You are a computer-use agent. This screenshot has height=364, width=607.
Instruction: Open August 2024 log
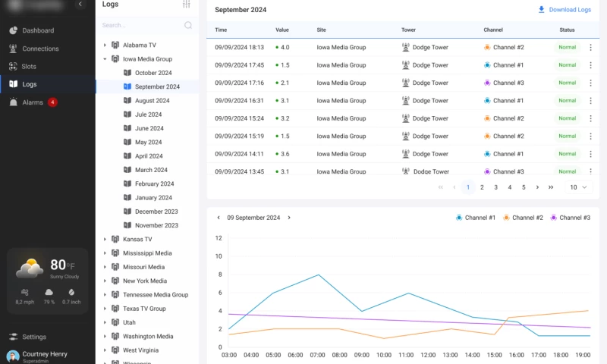pos(152,101)
